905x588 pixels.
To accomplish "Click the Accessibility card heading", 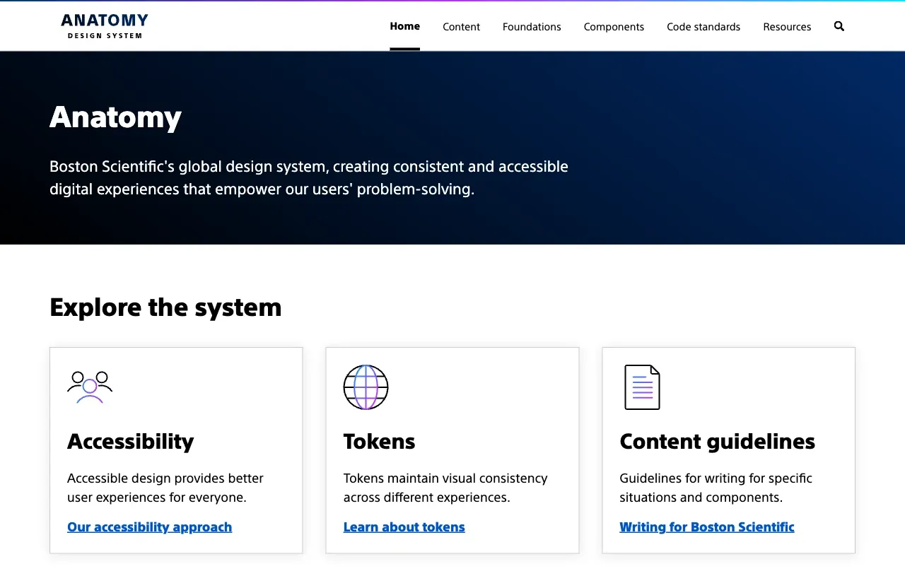I will 130,442.
